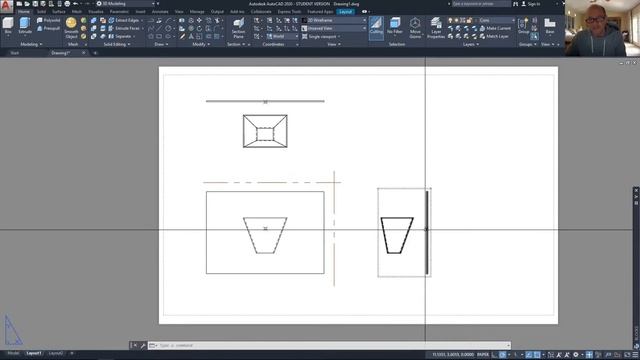Screen dimensions: 640x360
Task: Open the Drawing1 file tab
Action: click(61, 53)
